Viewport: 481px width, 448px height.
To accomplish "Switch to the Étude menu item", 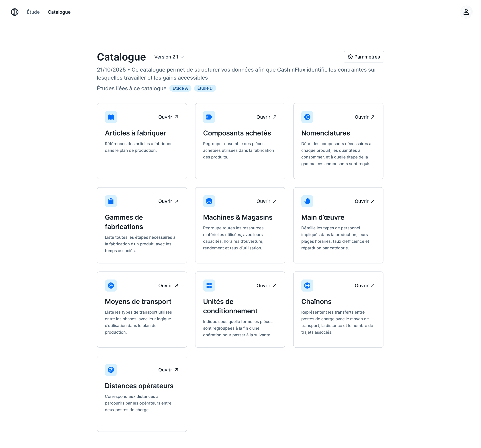I will [33, 12].
